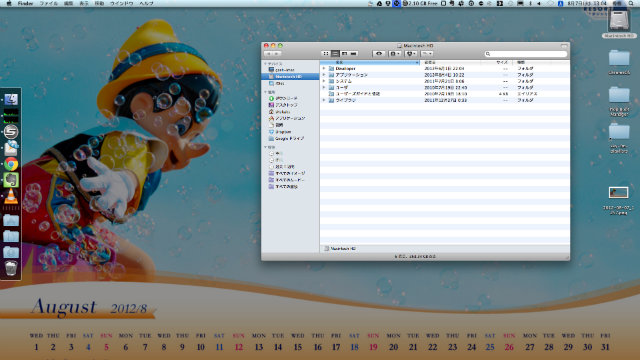Open the ファイル menu
Image resolution: width=640 pixels, height=360 pixels.
49,3
